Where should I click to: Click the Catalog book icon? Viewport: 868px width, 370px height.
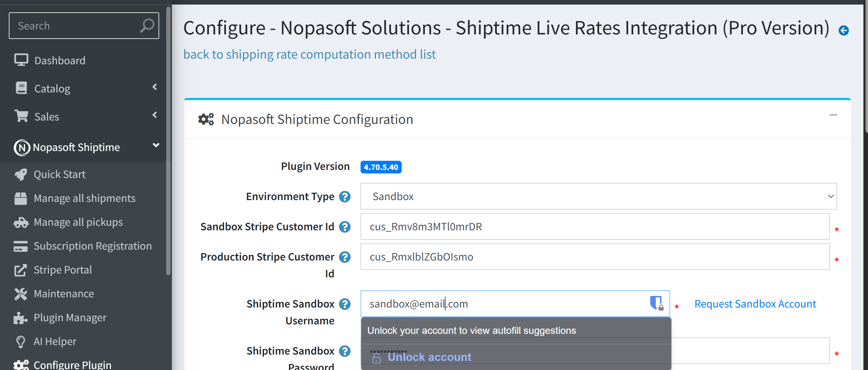(x=21, y=88)
